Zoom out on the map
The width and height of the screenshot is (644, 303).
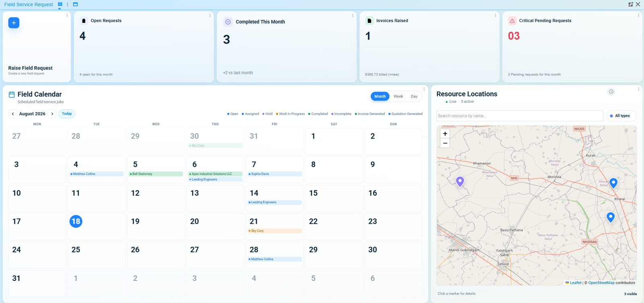(x=445, y=143)
